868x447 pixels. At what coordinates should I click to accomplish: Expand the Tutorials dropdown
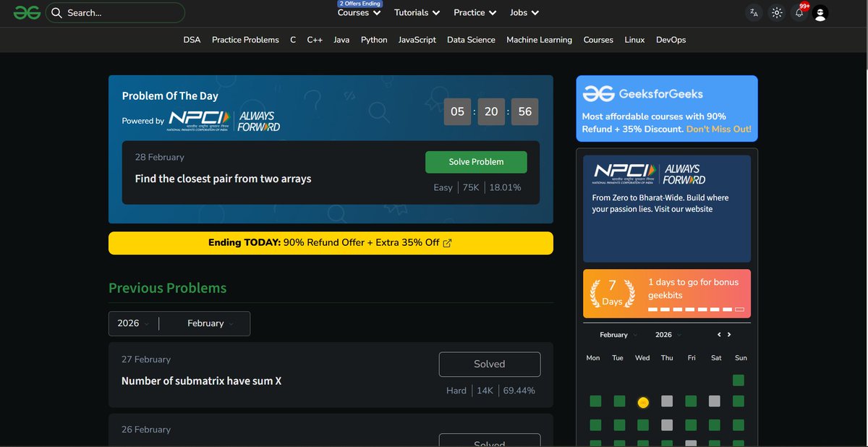pos(417,12)
